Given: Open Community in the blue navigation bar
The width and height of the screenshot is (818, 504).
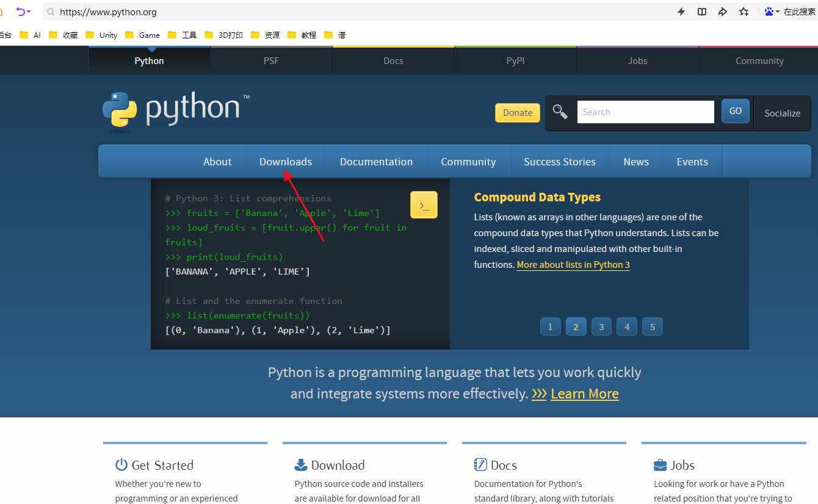Looking at the screenshot, I should [x=468, y=162].
